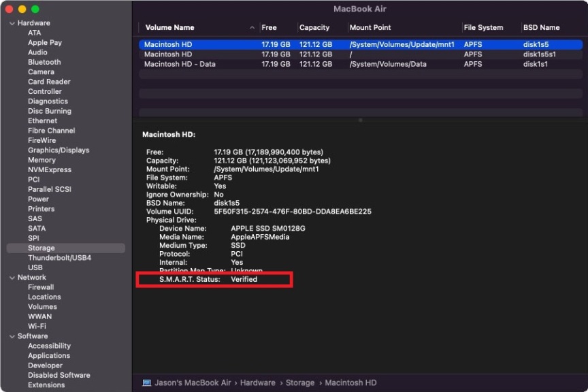The image size is (588, 392).
Task: Collapse the Hardware section in sidebar
Action: [12, 23]
